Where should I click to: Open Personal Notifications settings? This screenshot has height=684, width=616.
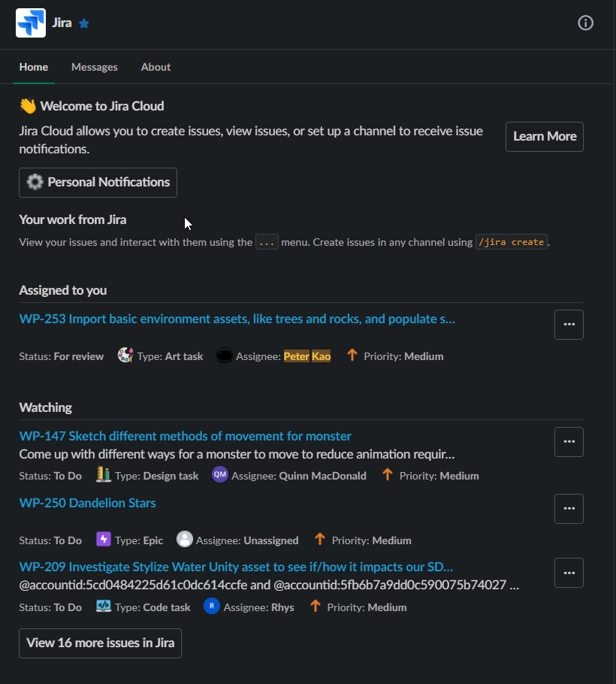98,183
